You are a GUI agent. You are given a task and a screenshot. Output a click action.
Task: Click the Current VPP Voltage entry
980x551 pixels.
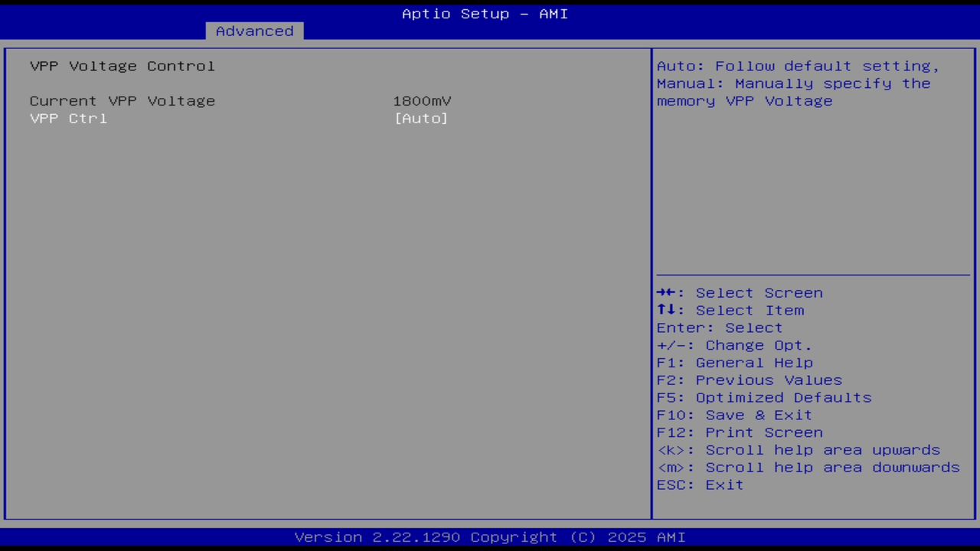pyautogui.click(x=122, y=100)
